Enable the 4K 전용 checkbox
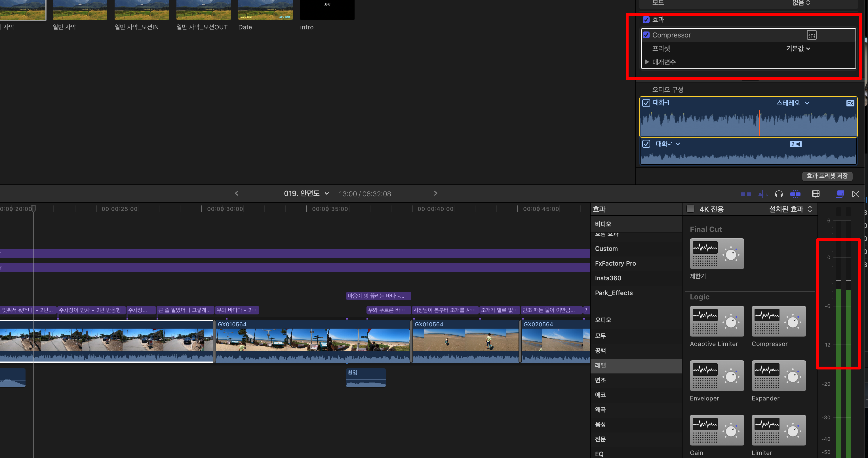The image size is (868, 458). [690, 209]
